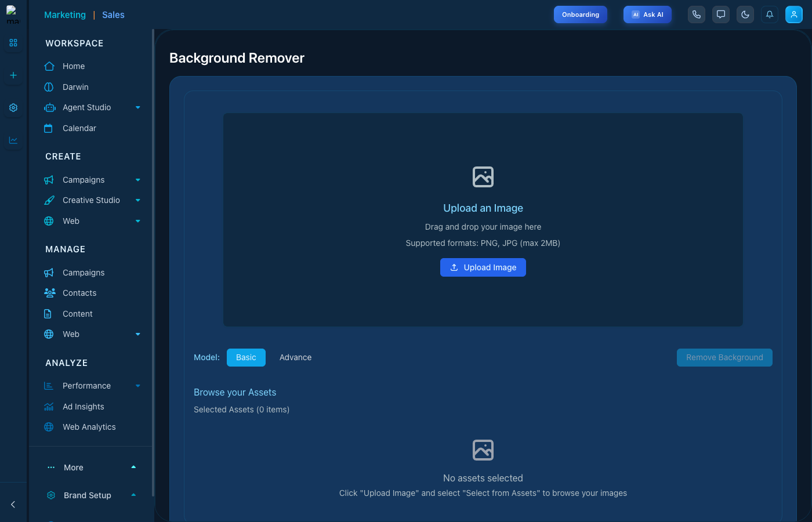Image resolution: width=812 pixels, height=522 pixels.
Task: Click the Content document icon
Action: (x=48, y=314)
